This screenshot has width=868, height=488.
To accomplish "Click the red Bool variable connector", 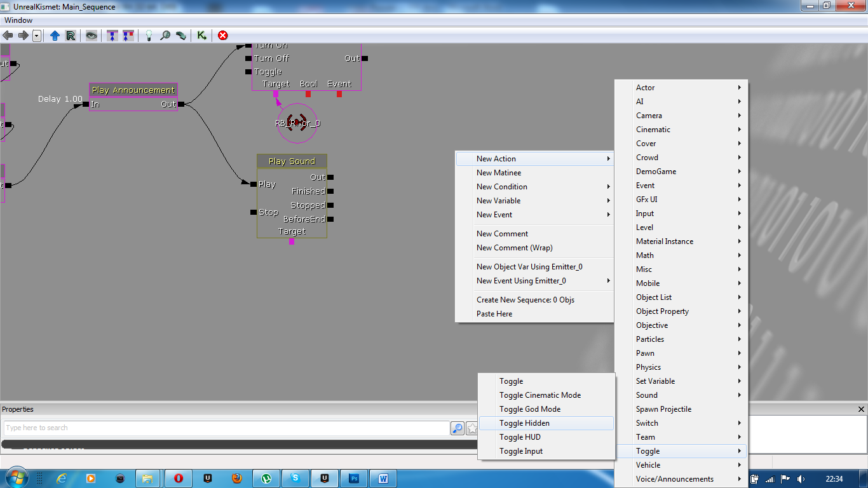I will click(x=308, y=94).
